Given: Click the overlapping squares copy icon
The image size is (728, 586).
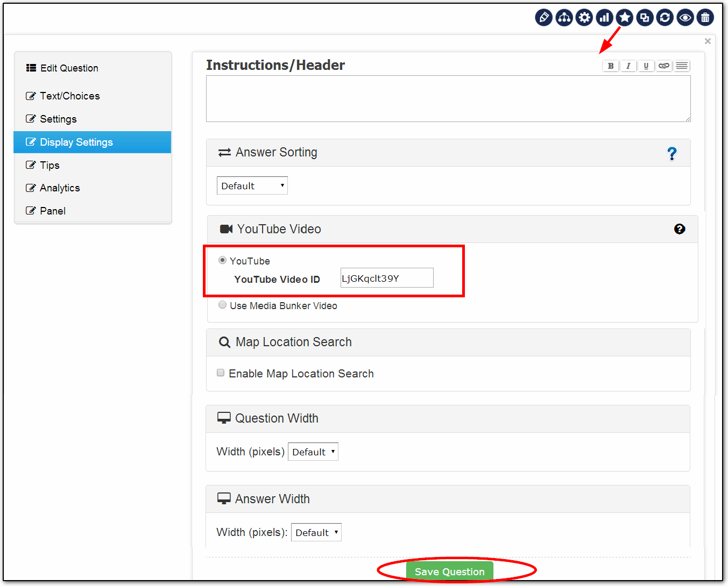Looking at the screenshot, I should pyautogui.click(x=645, y=18).
